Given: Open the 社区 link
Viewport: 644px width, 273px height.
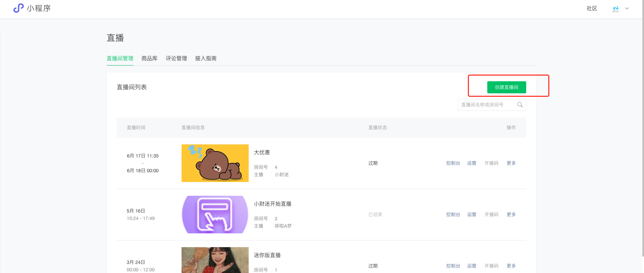Looking at the screenshot, I should (592, 8).
